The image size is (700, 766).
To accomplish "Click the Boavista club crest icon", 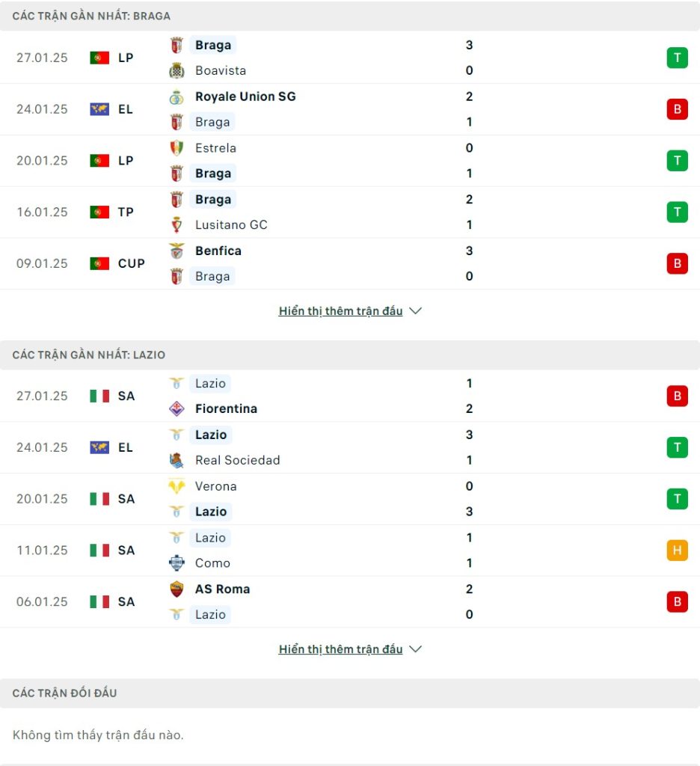I will [x=176, y=71].
